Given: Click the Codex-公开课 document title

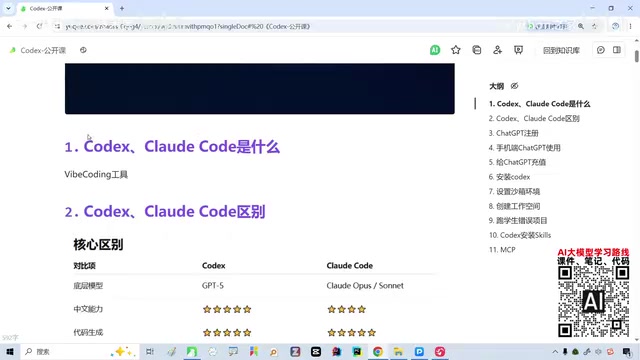Looking at the screenshot, I should pyautogui.click(x=43, y=50).
